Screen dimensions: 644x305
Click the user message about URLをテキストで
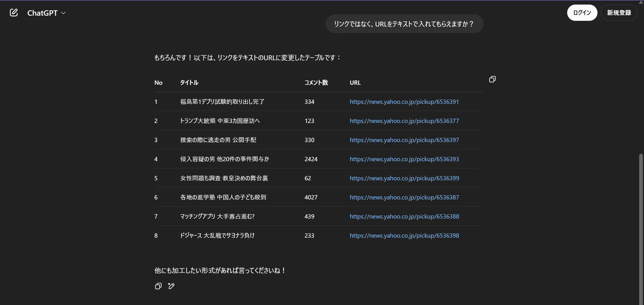point(404,24)
